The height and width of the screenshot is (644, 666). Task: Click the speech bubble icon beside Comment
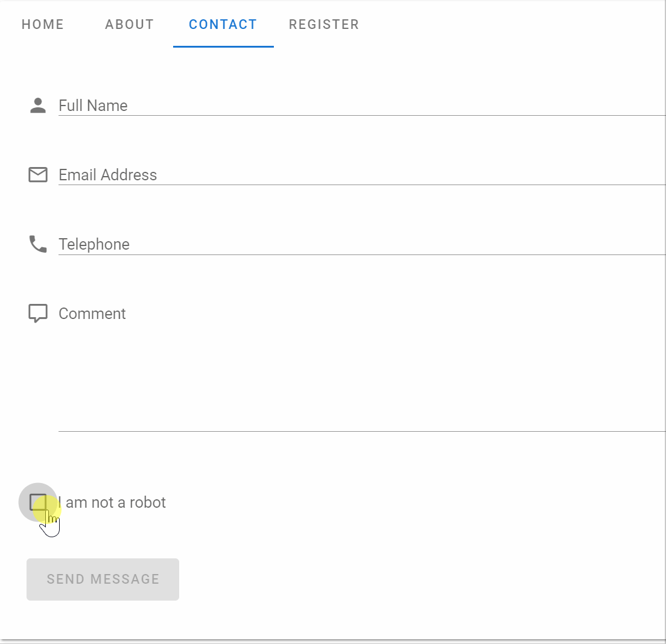coord(38,314)
